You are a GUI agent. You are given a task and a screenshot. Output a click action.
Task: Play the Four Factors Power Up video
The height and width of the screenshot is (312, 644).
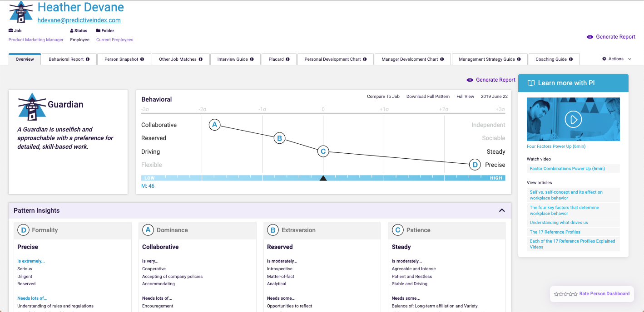[x=573, y=119]
